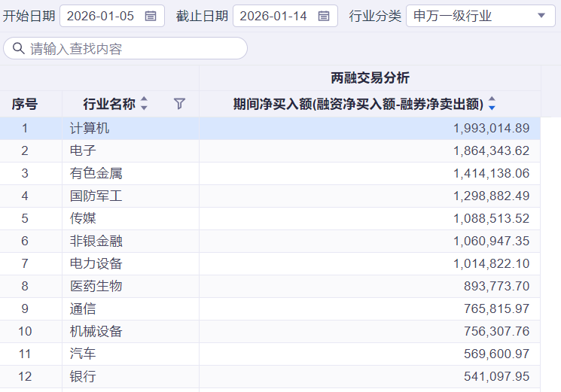
Task: Click the value 1,993,014.89
Action: 491,129
